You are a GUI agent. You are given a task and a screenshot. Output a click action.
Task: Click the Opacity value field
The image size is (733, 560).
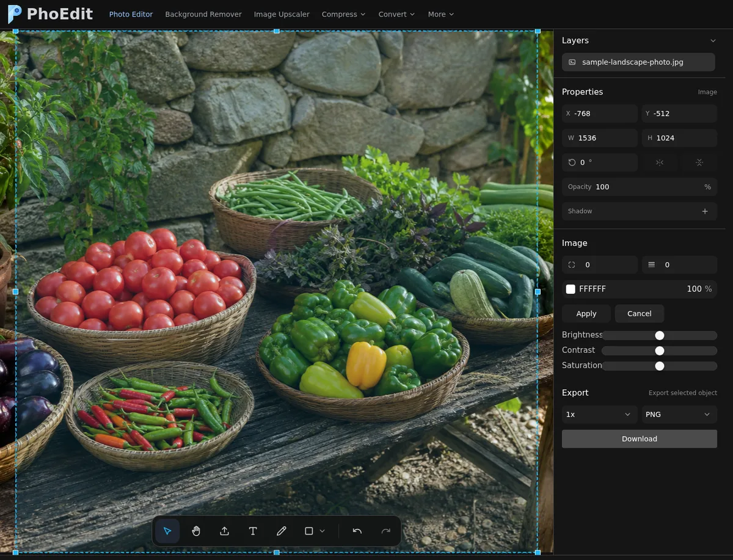coord(640,187)
